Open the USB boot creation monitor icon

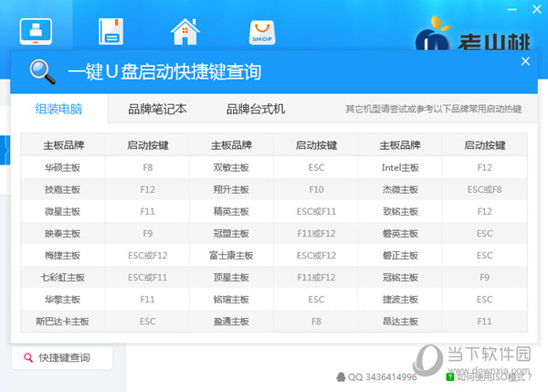[36, 31]
